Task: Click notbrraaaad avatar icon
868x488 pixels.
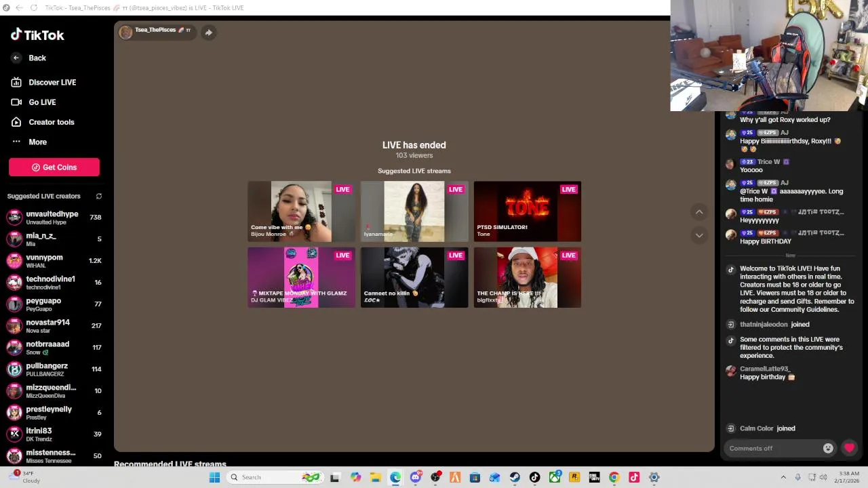Action: pyautogui.click(x=14, y=348)
